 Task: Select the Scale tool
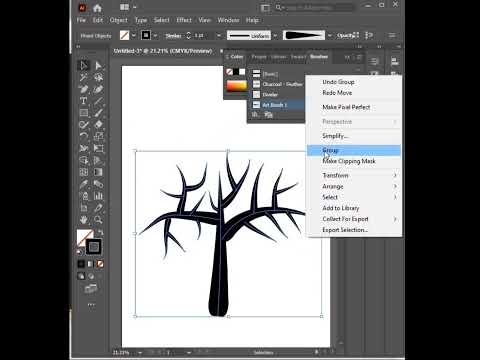point(98,136)
